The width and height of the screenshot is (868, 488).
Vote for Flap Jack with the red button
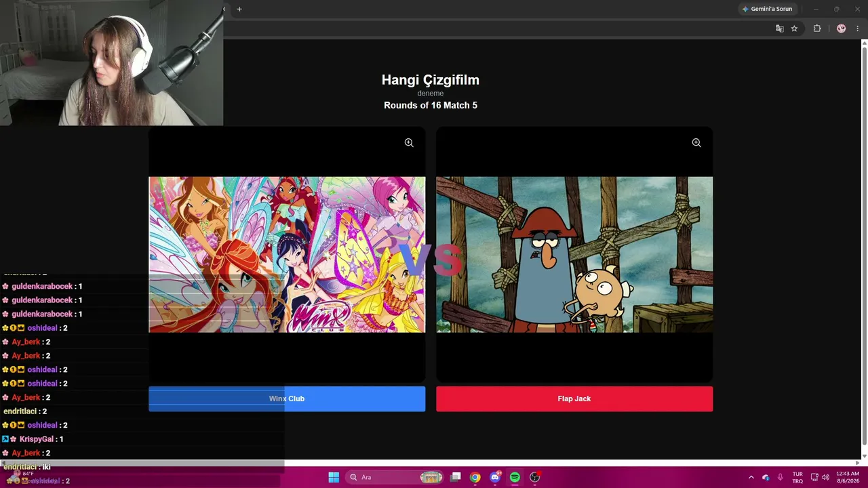(x=574, y=399)
